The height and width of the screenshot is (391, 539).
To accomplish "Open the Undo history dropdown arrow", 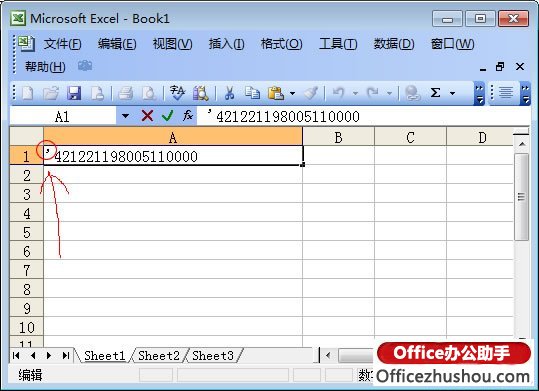I will (355, 93).
